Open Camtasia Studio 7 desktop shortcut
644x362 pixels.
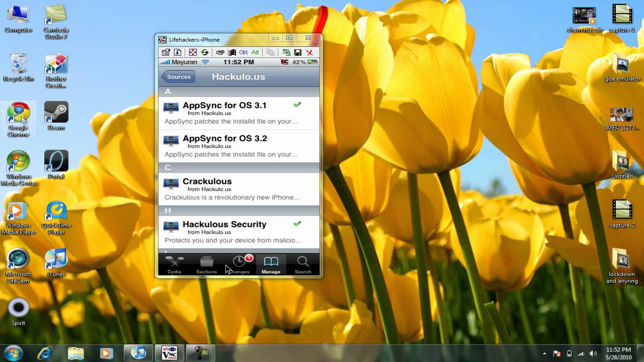click(x=56, y=22)
